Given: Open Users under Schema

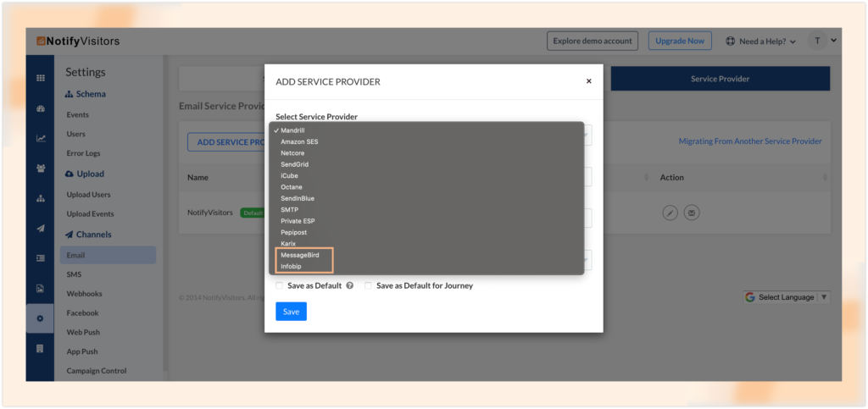Looking at the screenshot, I should point(75,134).
